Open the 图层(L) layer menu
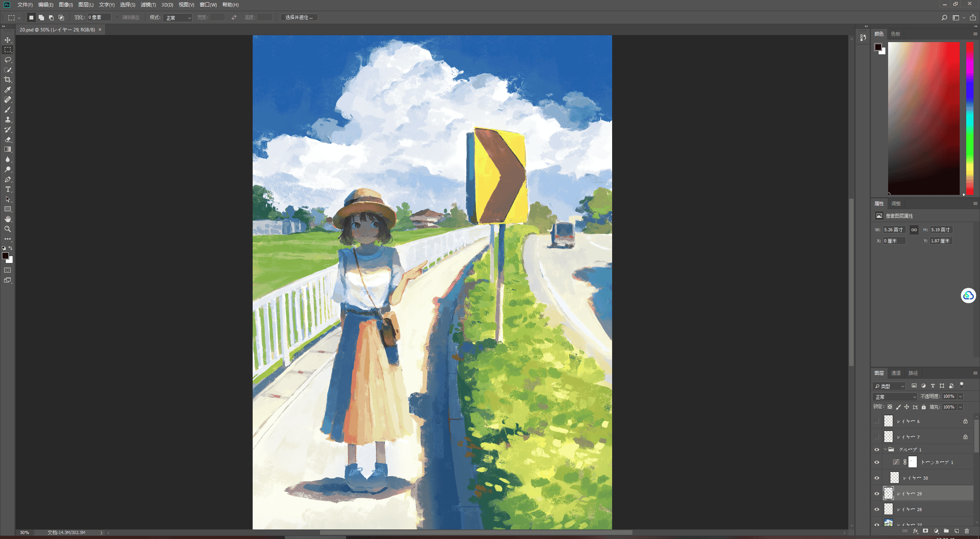The height and width of the screenshot is (539, 980). click(x=86, y=5)
